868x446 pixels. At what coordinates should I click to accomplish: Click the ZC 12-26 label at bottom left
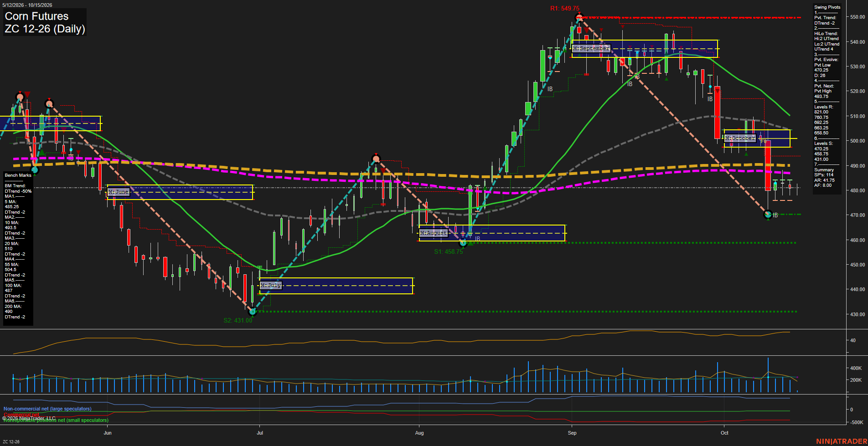tap(11, 441)
